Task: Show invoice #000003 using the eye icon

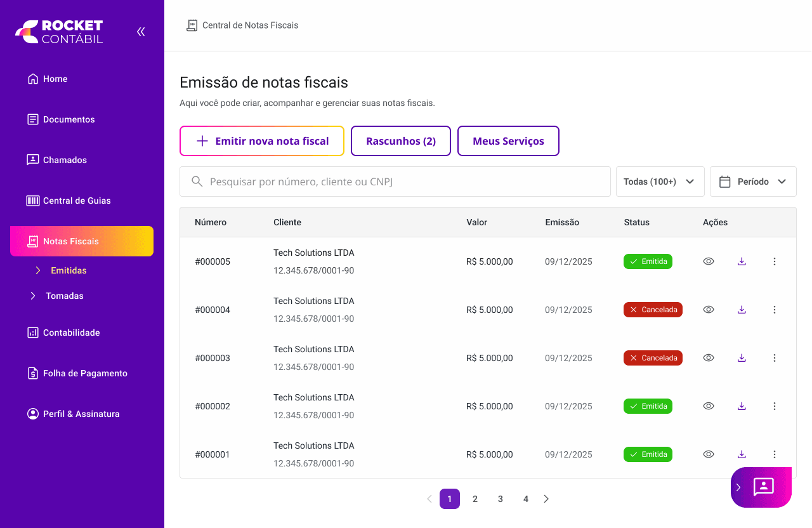Action: pos(709,358)
